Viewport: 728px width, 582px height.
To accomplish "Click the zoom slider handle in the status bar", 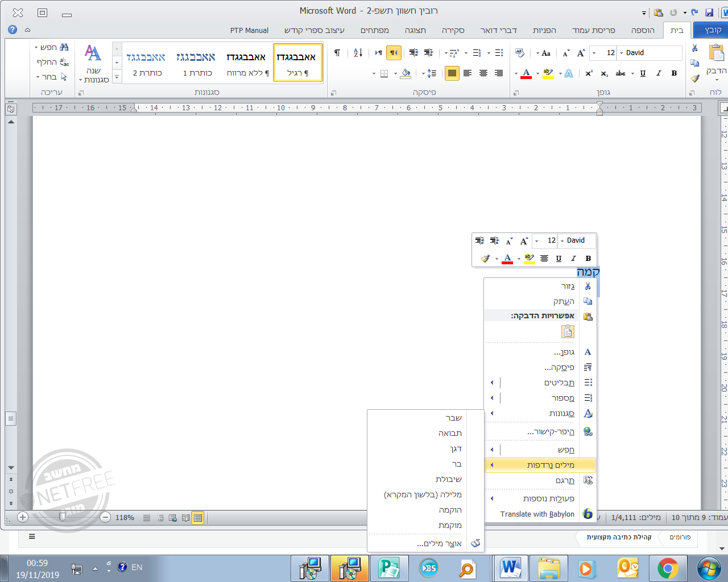I will [x=63, y=517].
